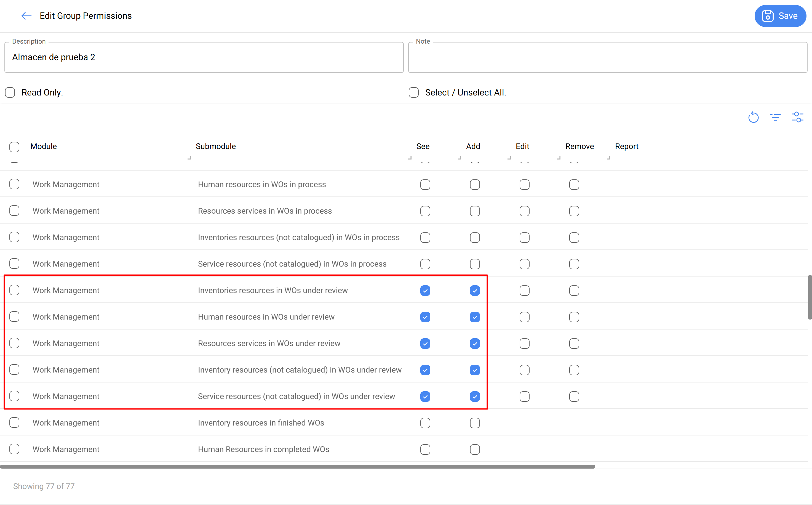Enable Add for Human Resources in completed WOs
The image size is (812, 505).
(x=475, y=450)
